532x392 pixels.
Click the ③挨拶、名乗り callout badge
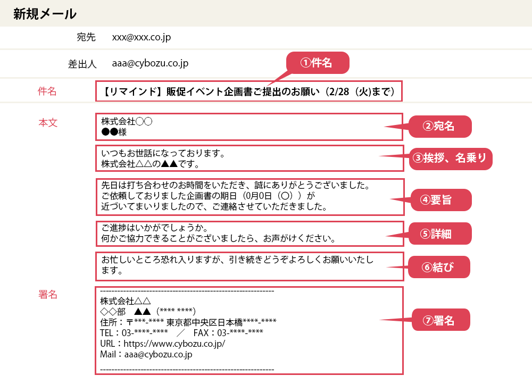(451, 159)
